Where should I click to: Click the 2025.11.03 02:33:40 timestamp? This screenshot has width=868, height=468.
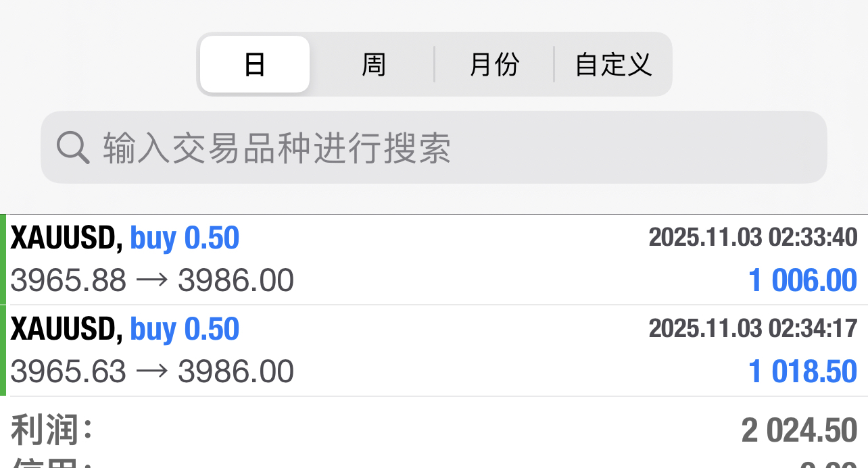pyautogui.click(x=752, y=238)
